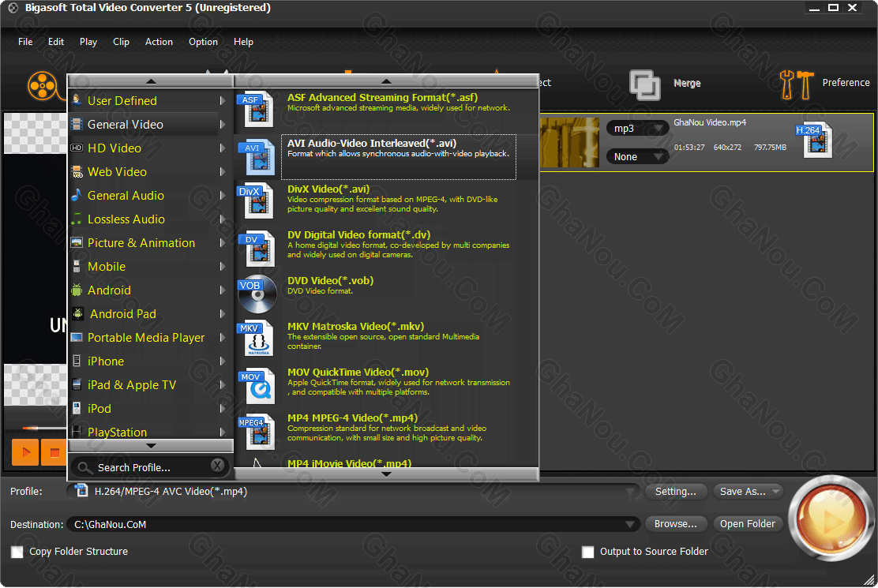This screenshot has height=588, width=878.
Task: Open the None subtitle dropdown
Action: pos(637,156)
